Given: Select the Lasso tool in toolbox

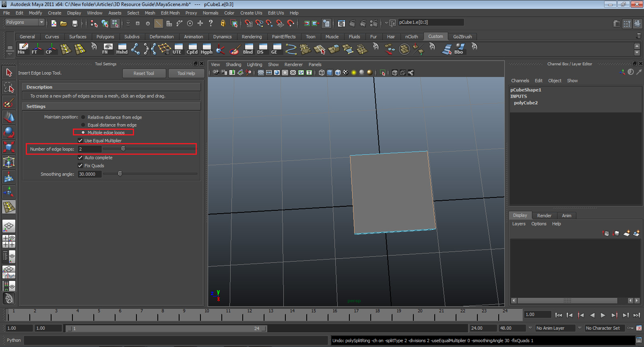Looking at the screenshot, I should (9, 87).
